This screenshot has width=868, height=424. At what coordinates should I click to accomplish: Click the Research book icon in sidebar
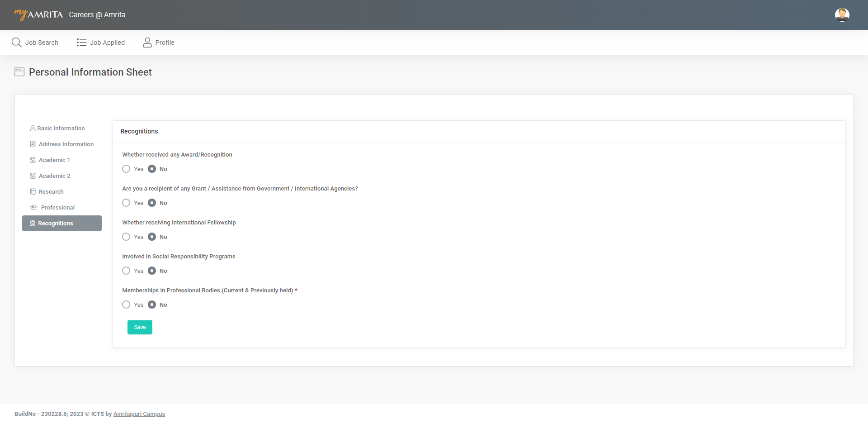33,192
